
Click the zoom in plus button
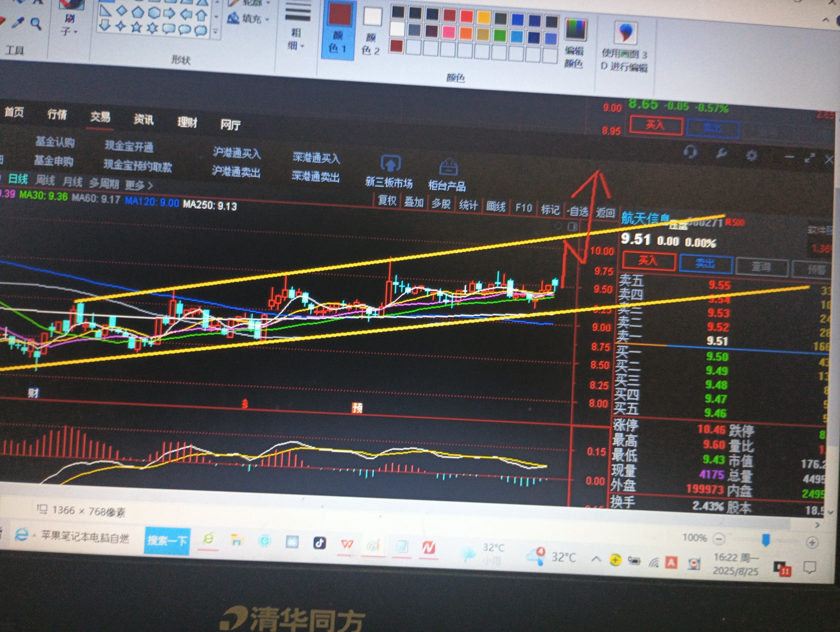[812, 543]
